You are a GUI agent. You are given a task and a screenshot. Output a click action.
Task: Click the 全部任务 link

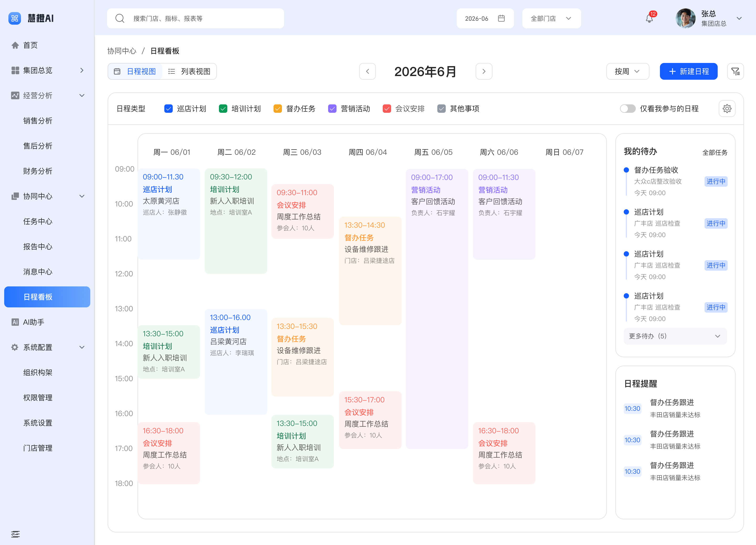click(715, 153)
